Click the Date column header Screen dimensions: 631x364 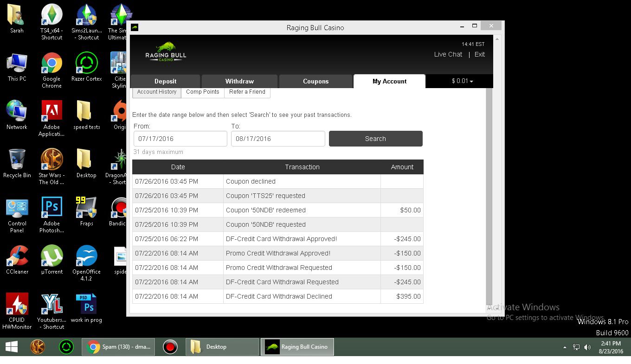click(178, 167)
